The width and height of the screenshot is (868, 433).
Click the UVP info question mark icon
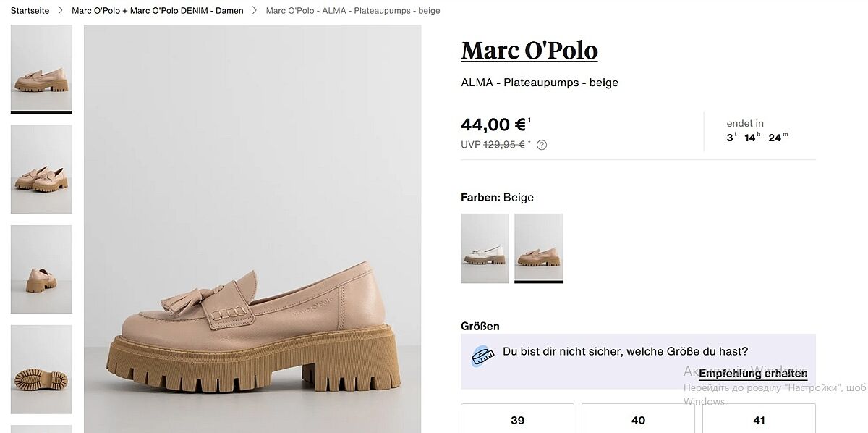coord(542,145)
